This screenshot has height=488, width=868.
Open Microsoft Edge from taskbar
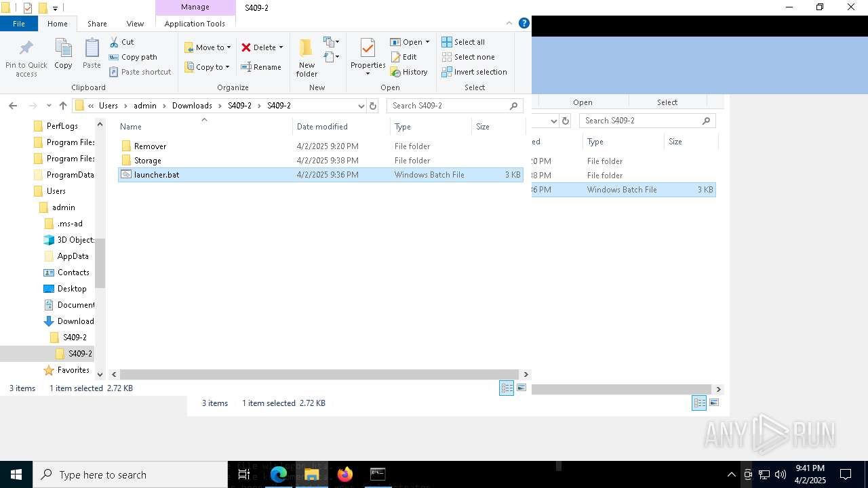click(279, 474)
